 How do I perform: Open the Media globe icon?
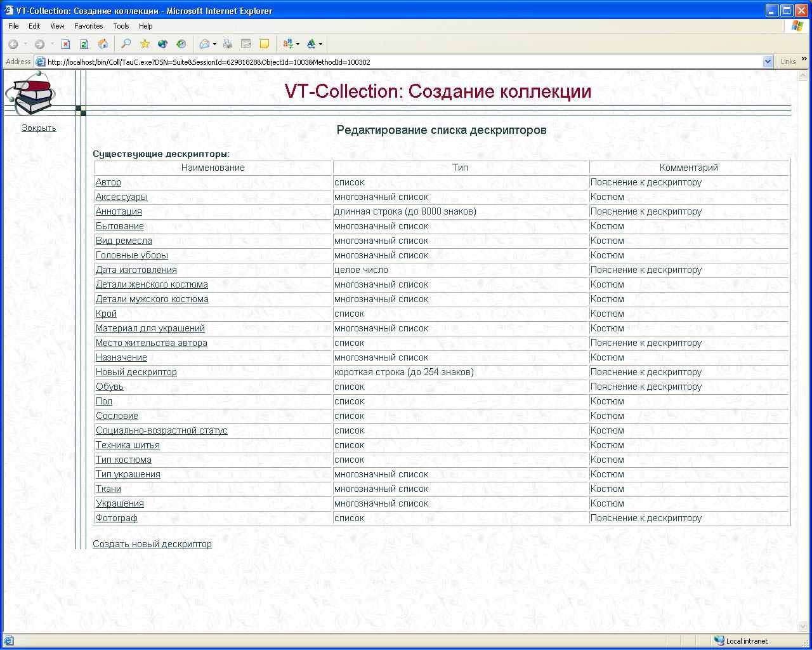pyautogui.click(x=163, y=44)
